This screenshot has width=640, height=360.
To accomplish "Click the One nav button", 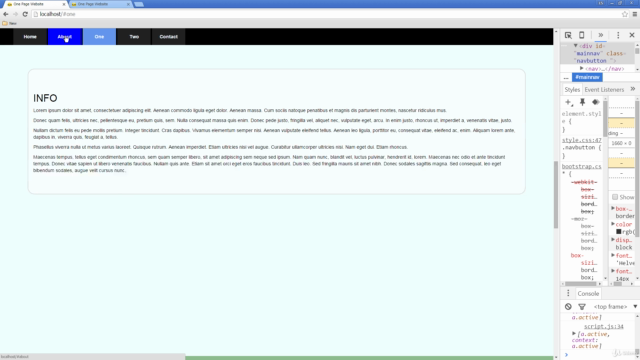I will (x=99, y=37).
